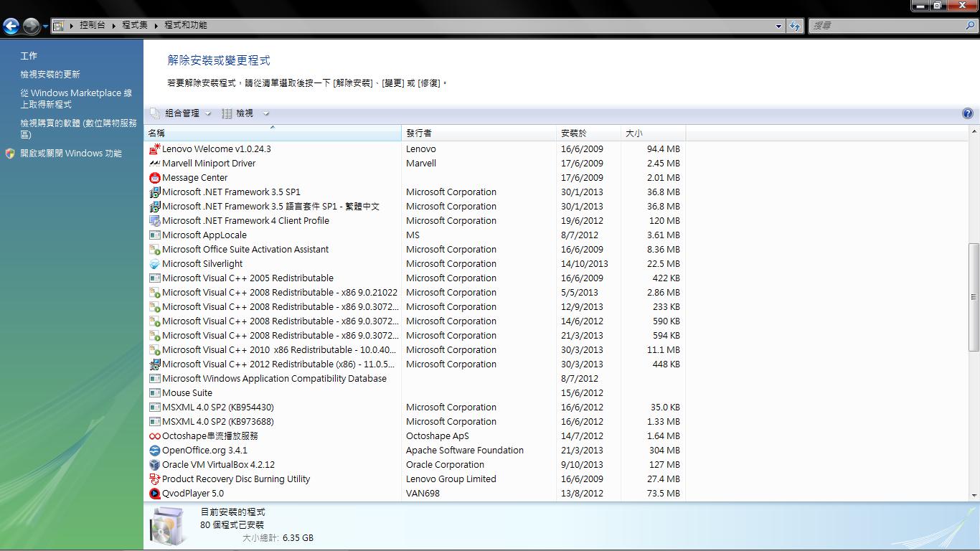The image size is (980, 551).
Task: Click the 工作 tasks heading in sidebar
Action: pos(29,56)
